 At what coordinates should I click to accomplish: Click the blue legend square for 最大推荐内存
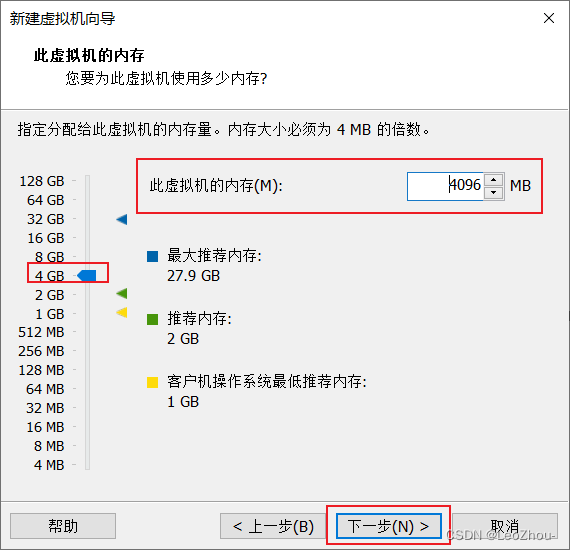[x=152, y=256]
